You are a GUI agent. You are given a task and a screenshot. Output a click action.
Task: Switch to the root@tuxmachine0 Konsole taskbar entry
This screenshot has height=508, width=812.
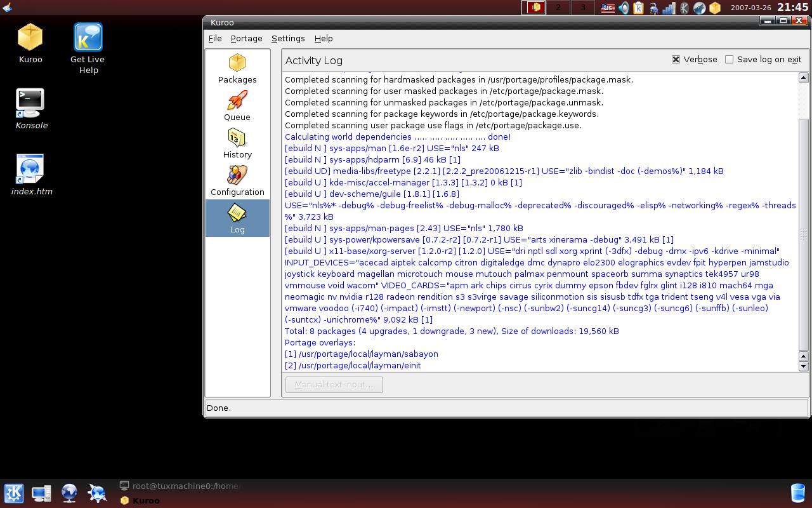pos(180,486)
